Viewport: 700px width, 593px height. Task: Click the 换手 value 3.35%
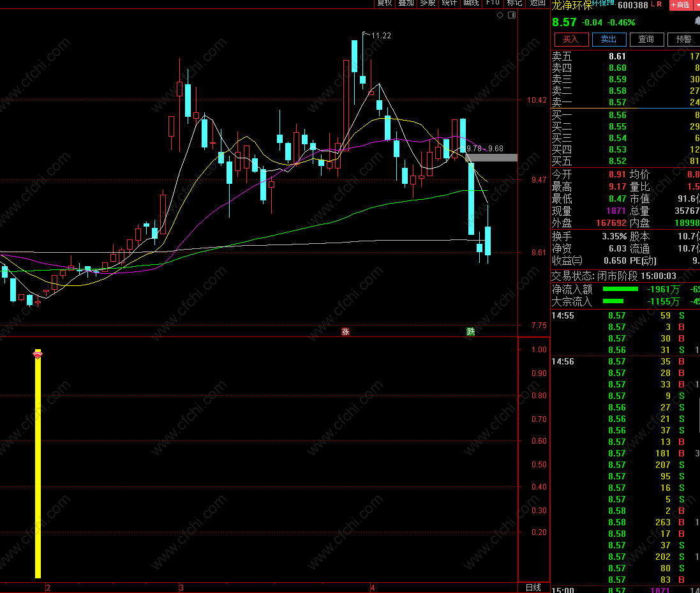[614, 236]
